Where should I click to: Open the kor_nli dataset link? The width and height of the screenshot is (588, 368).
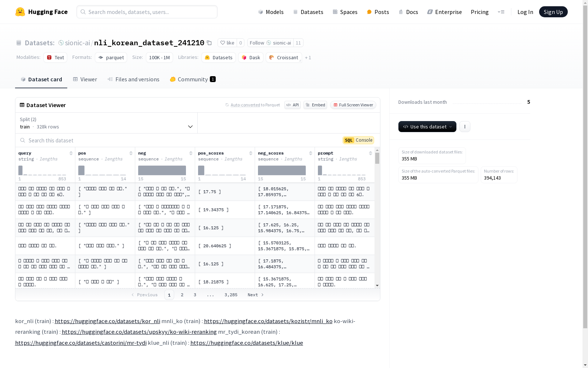pyautogui.click(x=107, y=321)
